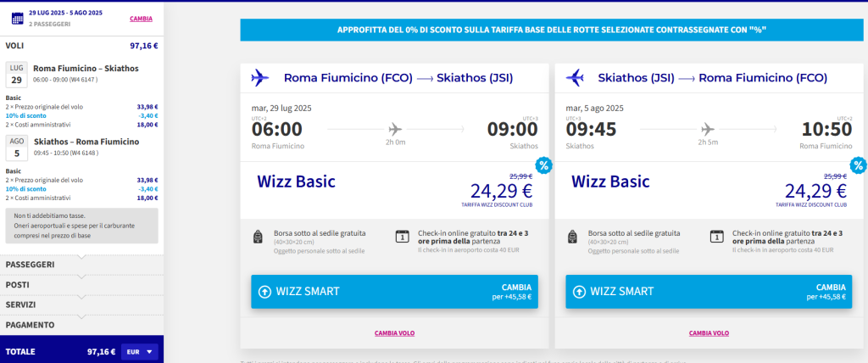
Task: Click the percent discount badge on return fare
Action: click(x=859, y=165)
